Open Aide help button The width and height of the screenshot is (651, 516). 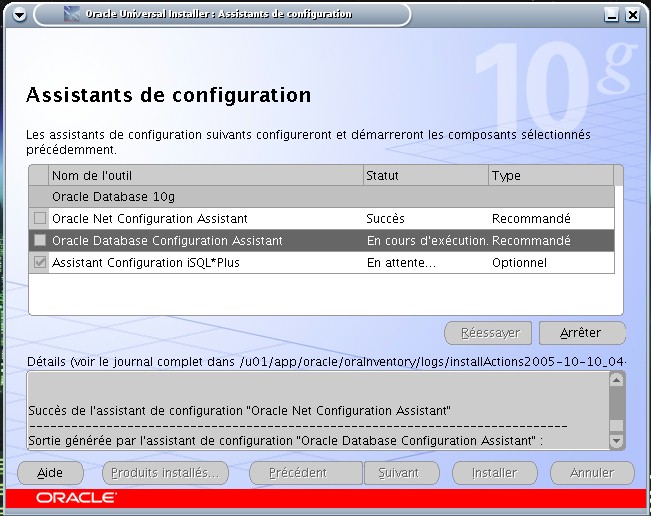(50, 473)
